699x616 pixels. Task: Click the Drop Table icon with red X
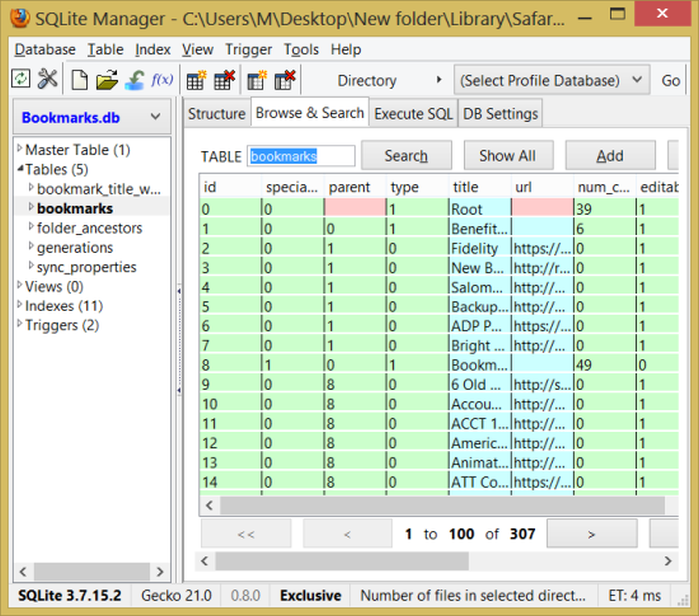point(224,80)
